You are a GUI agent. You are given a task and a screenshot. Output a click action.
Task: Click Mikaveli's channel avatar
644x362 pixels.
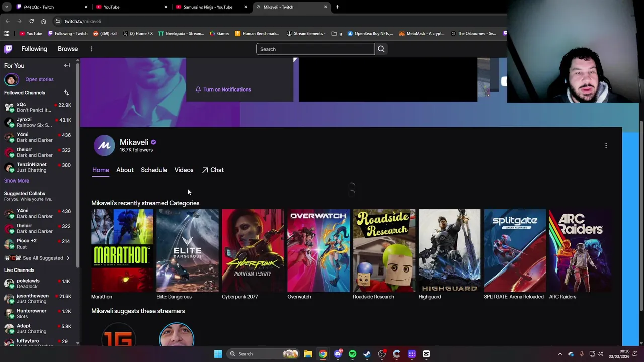104,146
